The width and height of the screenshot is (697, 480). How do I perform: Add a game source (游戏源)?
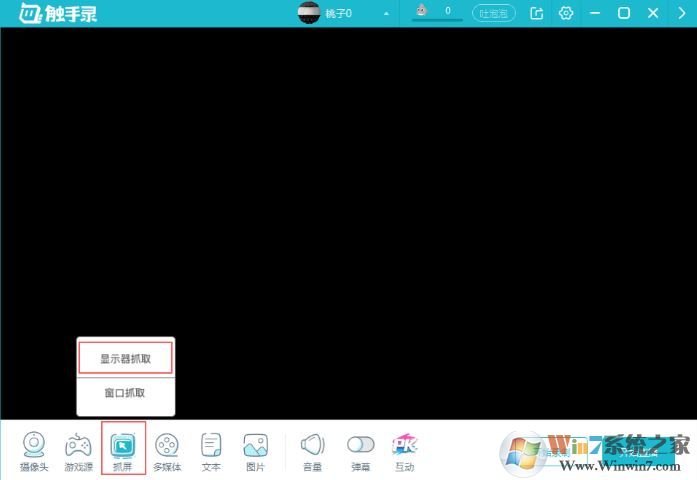(x=78, y=450)
